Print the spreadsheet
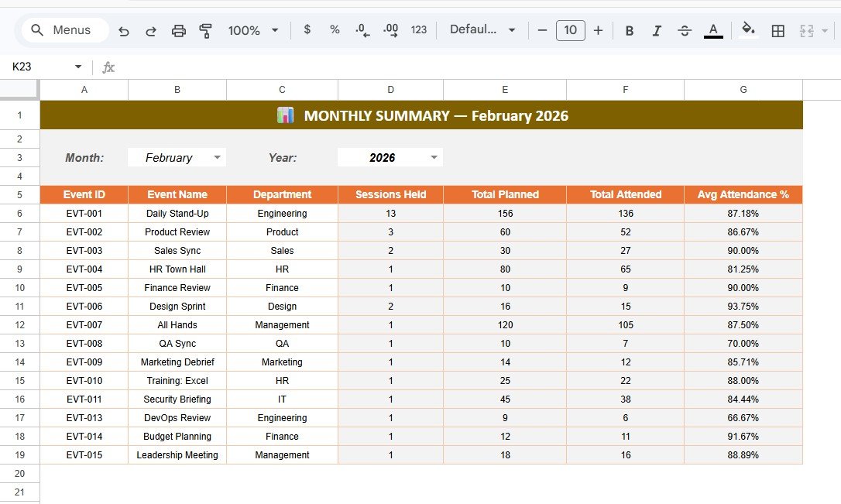 click(x=178, y=30)
